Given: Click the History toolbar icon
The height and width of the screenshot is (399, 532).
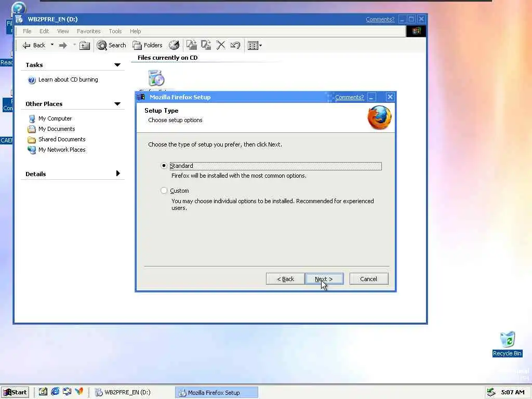Looking at the screenshot, I should pyautogui.click(x=174, y=45).
